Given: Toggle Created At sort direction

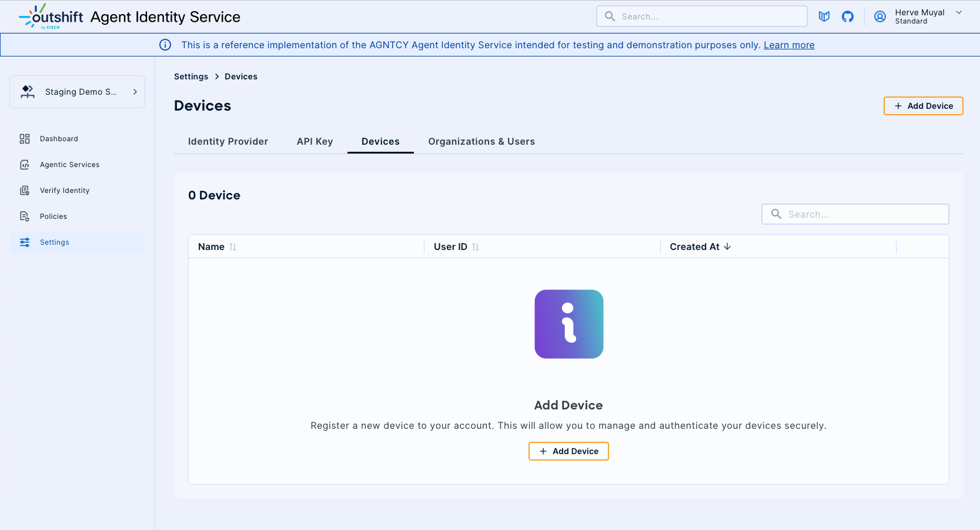Looking at the screenshot, I should [x=727, y=246].
